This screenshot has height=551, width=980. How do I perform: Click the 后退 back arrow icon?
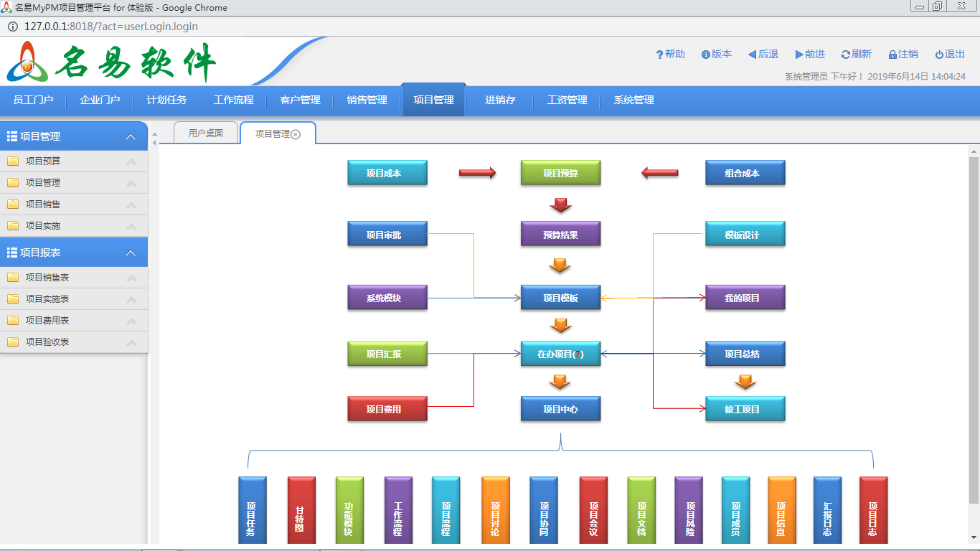(752, 55)
